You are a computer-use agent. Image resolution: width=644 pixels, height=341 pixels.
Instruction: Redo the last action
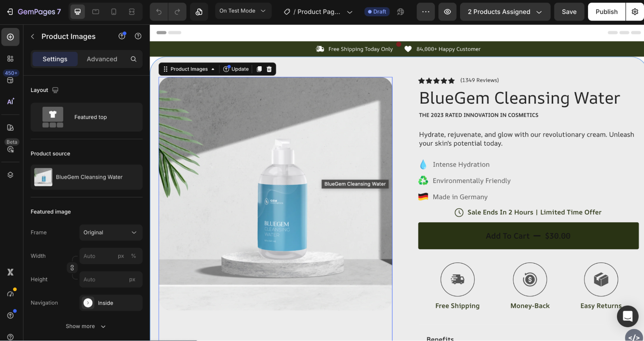point(177,12)
